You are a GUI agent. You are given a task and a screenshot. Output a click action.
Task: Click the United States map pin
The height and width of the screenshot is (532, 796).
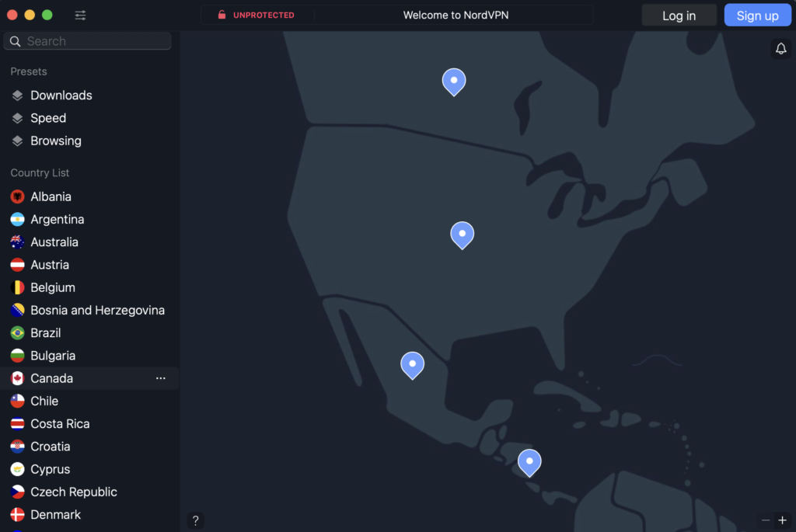click(462, 235)
